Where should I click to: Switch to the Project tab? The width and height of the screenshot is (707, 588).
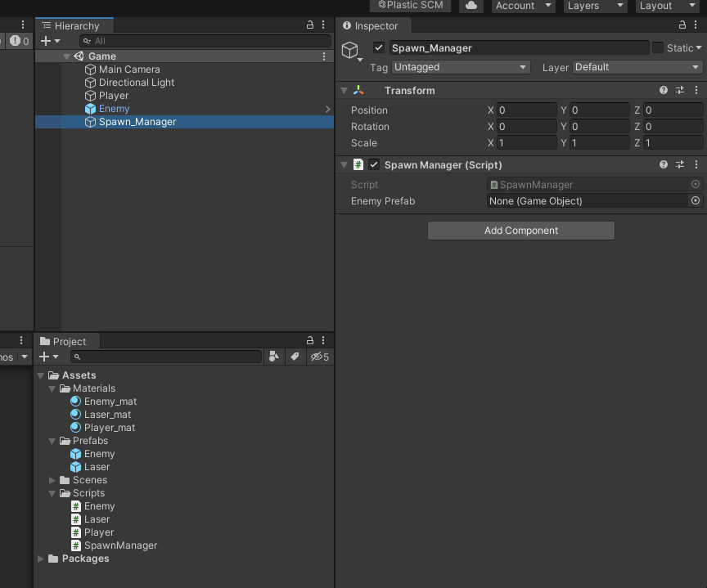[65, 341]
